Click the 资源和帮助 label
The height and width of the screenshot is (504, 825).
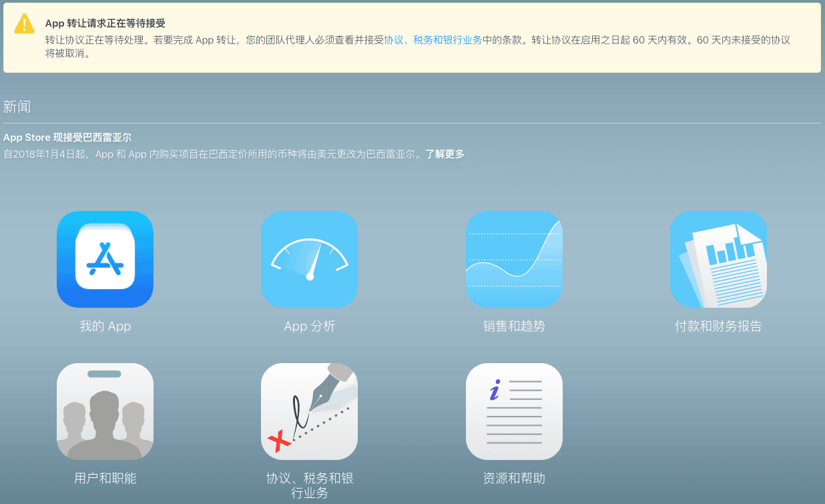514,478
